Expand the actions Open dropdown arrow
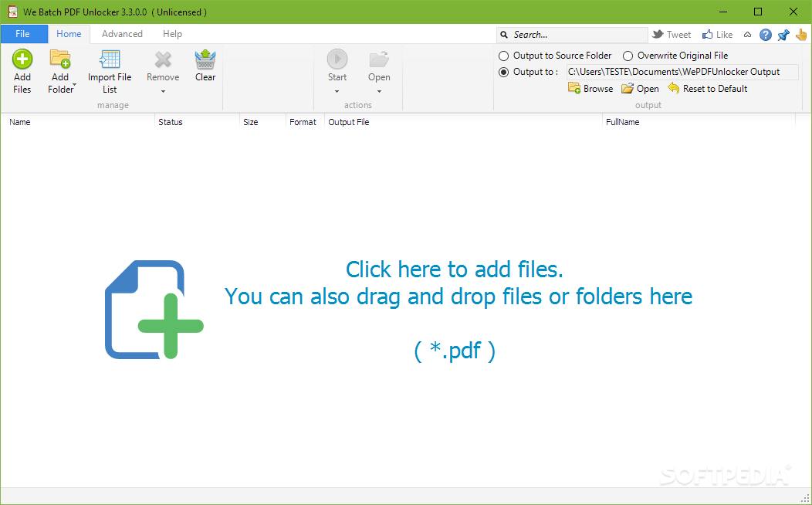The width and height of the screenshot is (812, 505). click(x=379, y=92)
